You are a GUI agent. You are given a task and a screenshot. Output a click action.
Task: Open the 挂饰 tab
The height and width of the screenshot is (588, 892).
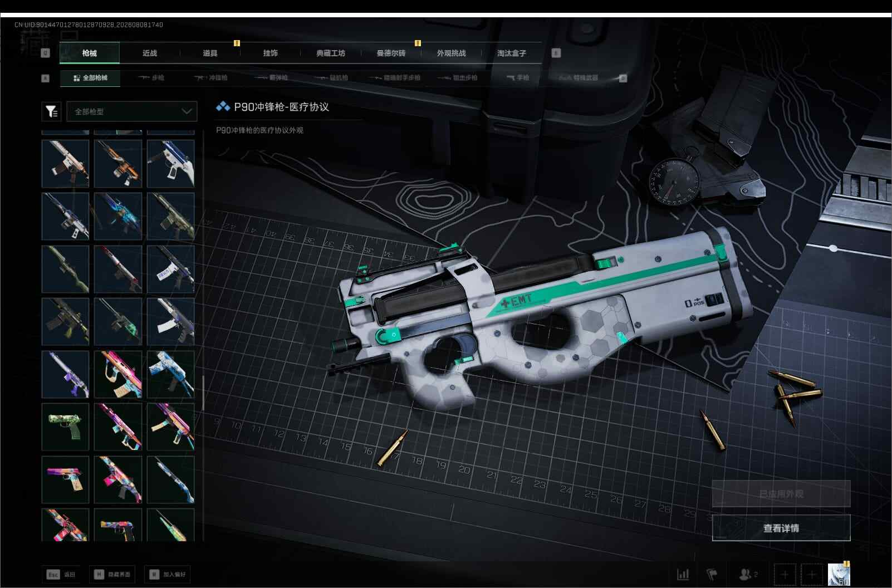click(x=270, y=53)
